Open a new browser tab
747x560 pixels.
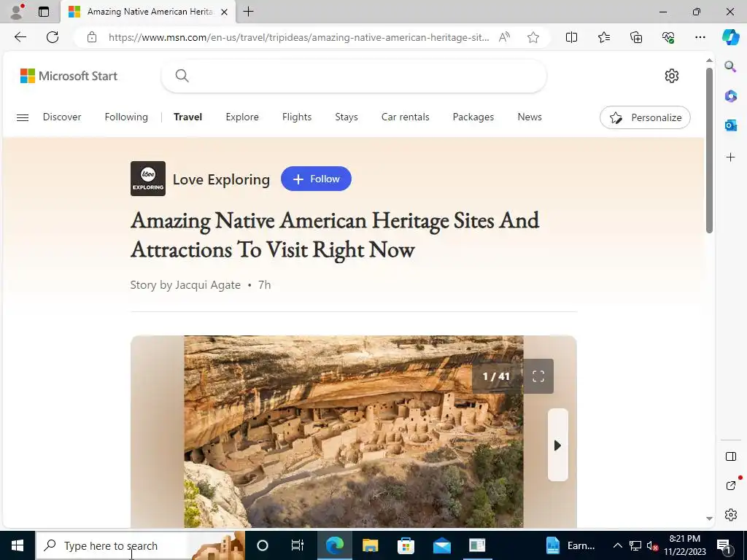248,12
